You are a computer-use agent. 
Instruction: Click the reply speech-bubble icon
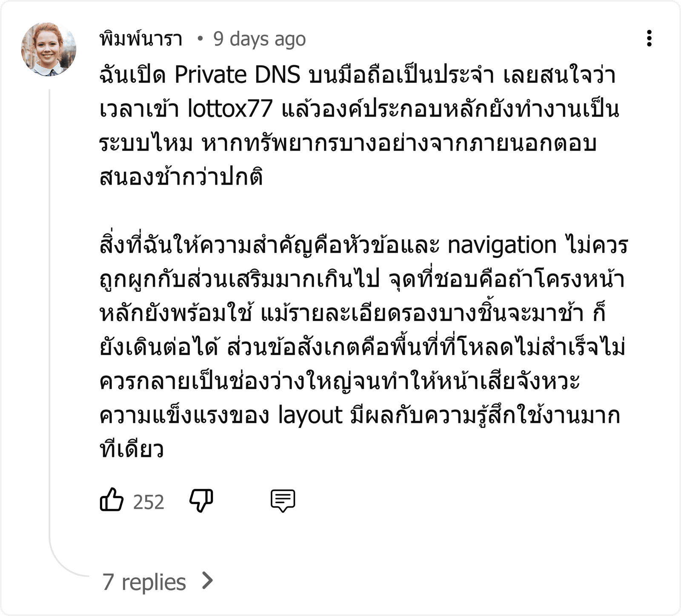point(283,501)
